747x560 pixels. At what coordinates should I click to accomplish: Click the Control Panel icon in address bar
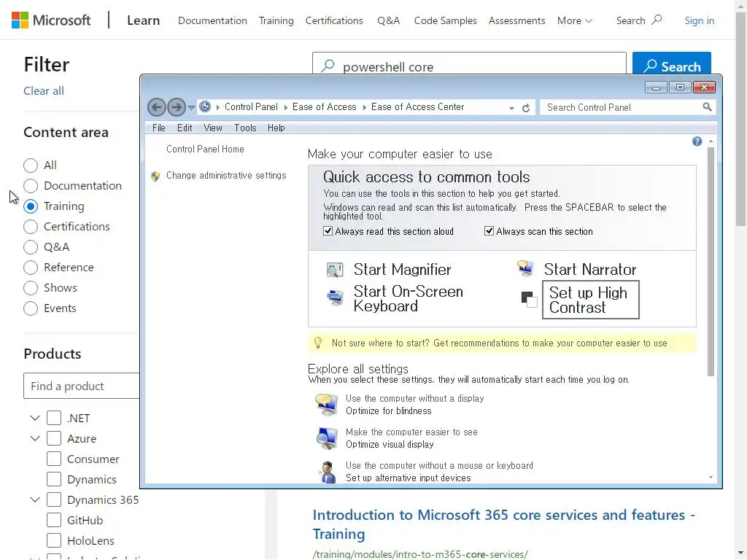click(x=205, y=106)
